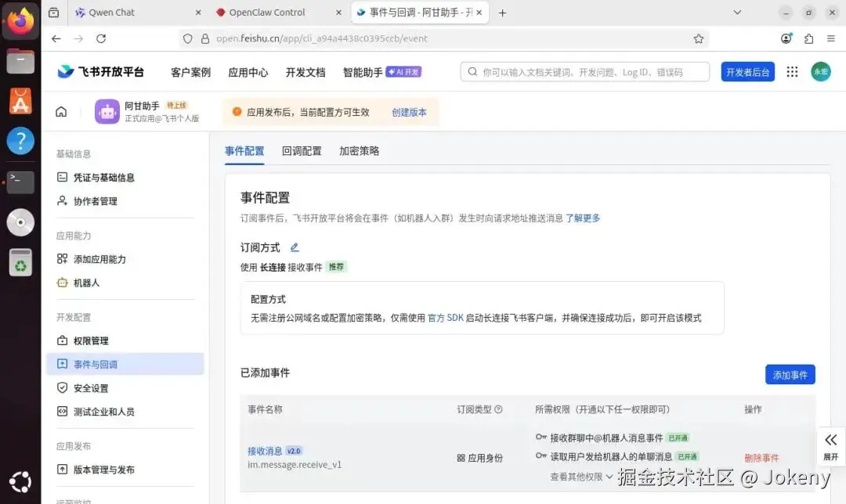Open the Firefox hamburger menu
Screen dimensions: 846x504
[831, 39]
